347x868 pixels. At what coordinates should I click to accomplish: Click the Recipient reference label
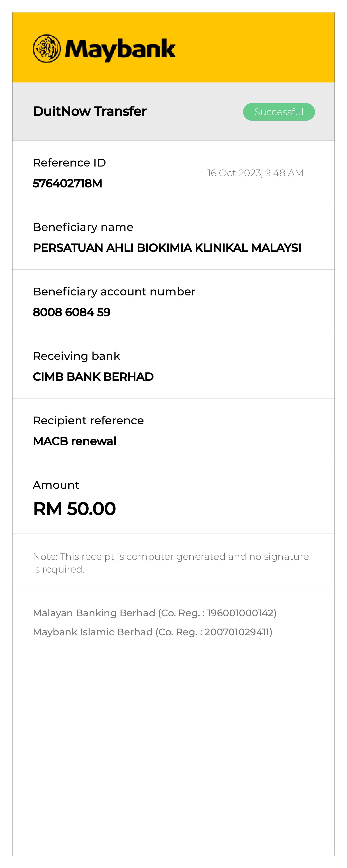coord(88,420)
